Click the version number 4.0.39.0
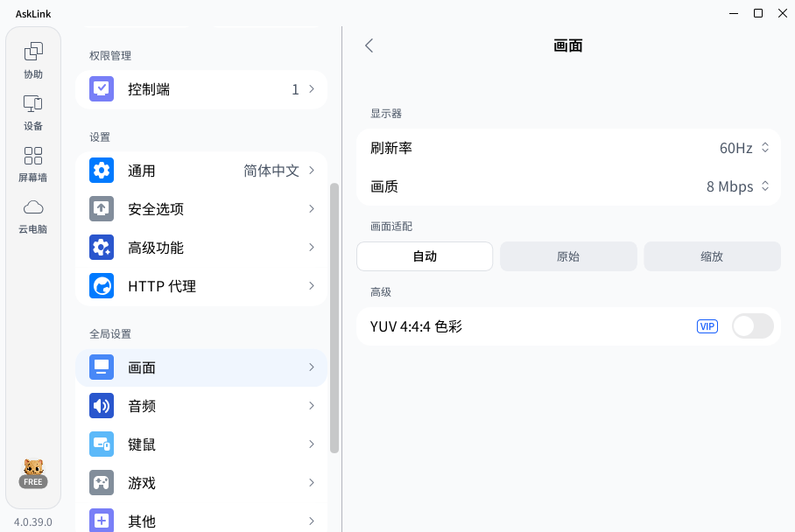Image resolution: width=795 pixels, height=532 pixels. click(33, 521)
